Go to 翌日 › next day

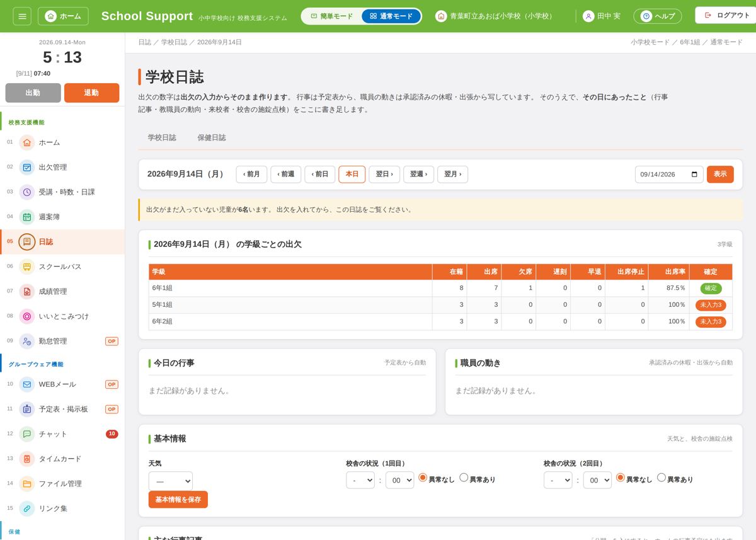coord(384,175)
